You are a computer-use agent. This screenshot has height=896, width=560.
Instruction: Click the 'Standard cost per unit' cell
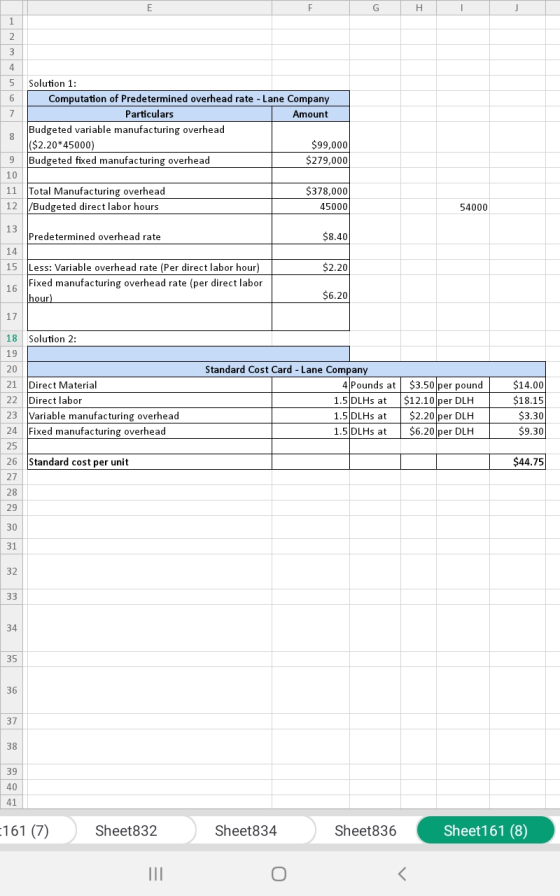tap(149, 461)
